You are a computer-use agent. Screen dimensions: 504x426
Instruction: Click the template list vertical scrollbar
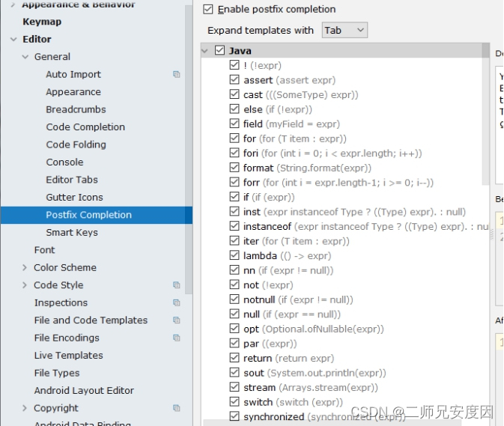point(486,114)
